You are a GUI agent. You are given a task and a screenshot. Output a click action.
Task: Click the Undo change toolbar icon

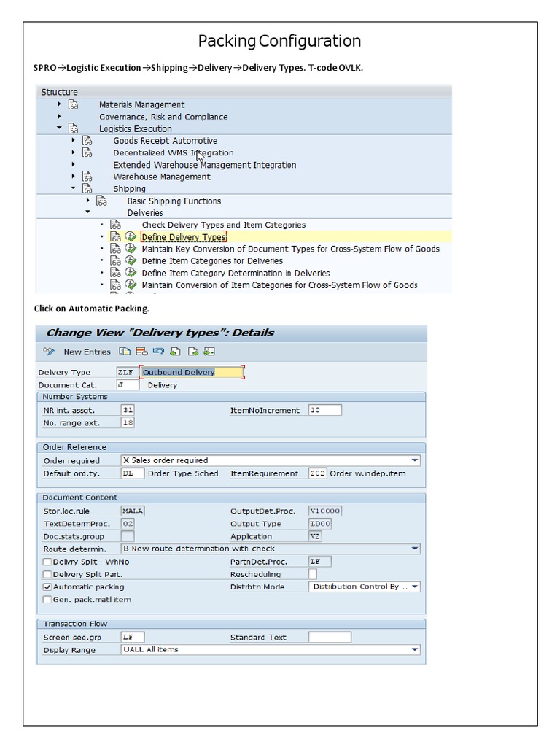[158, 352]
